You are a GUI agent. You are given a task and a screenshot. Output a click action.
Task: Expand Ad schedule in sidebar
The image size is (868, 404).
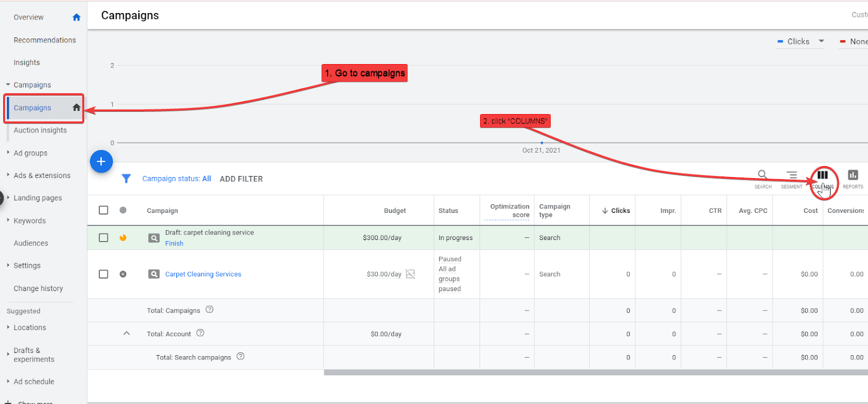coord(8,381)
